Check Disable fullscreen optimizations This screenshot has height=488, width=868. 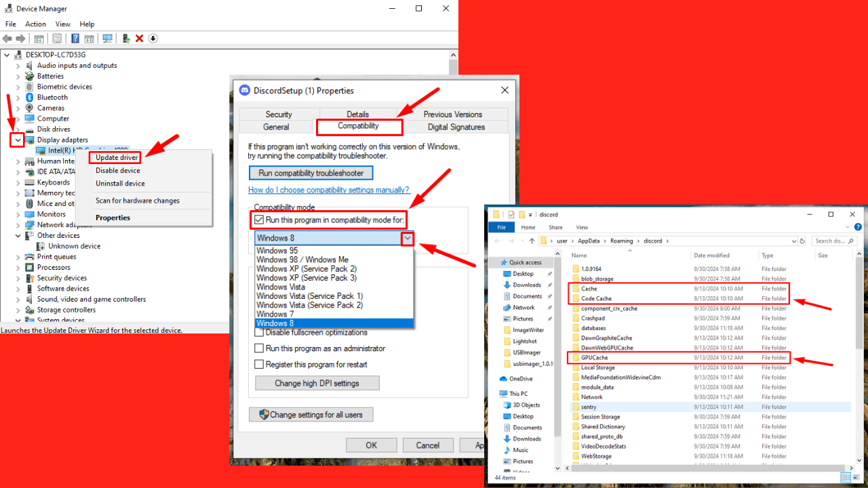pos(258,332)
